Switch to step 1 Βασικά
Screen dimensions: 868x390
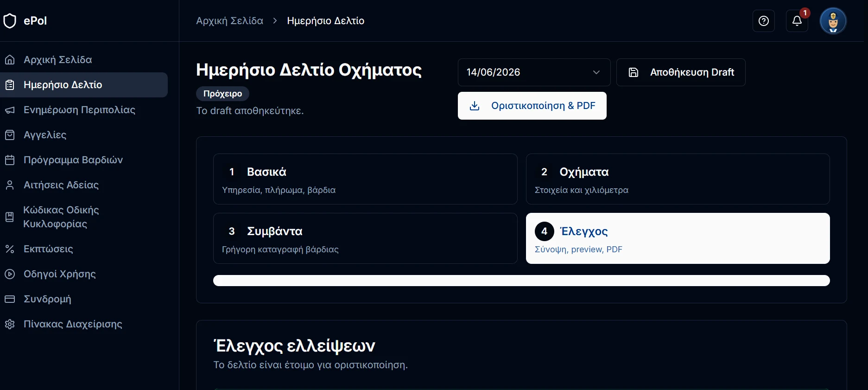pos(365,179)
